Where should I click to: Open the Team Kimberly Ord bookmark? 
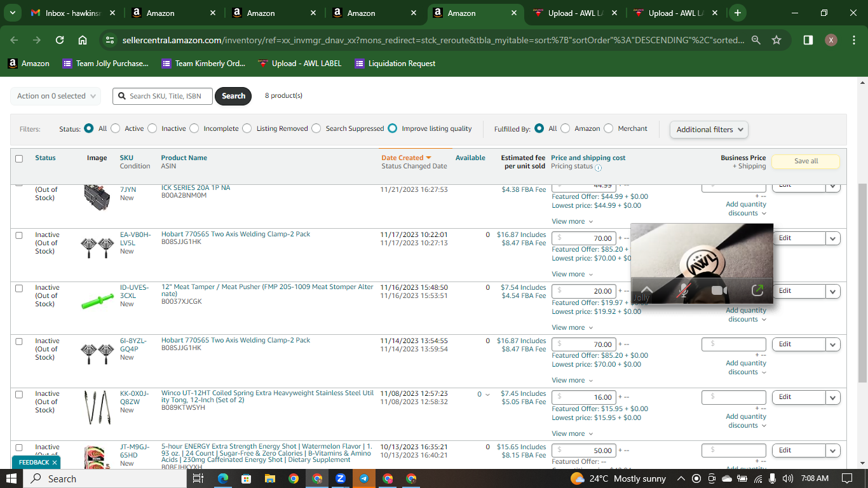pyautogui.click(x=203, y=64)
